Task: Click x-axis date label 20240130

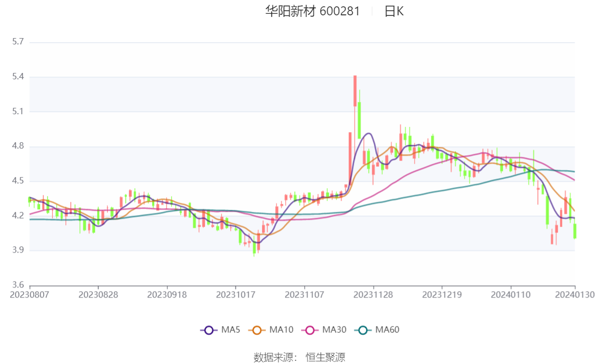Action: [x=575, y=295]
